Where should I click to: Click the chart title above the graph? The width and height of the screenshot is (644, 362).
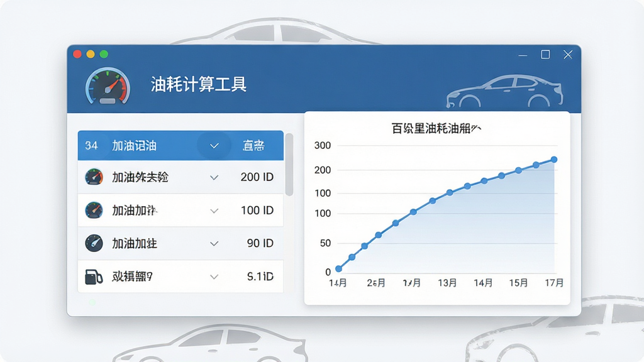[436, 128]
